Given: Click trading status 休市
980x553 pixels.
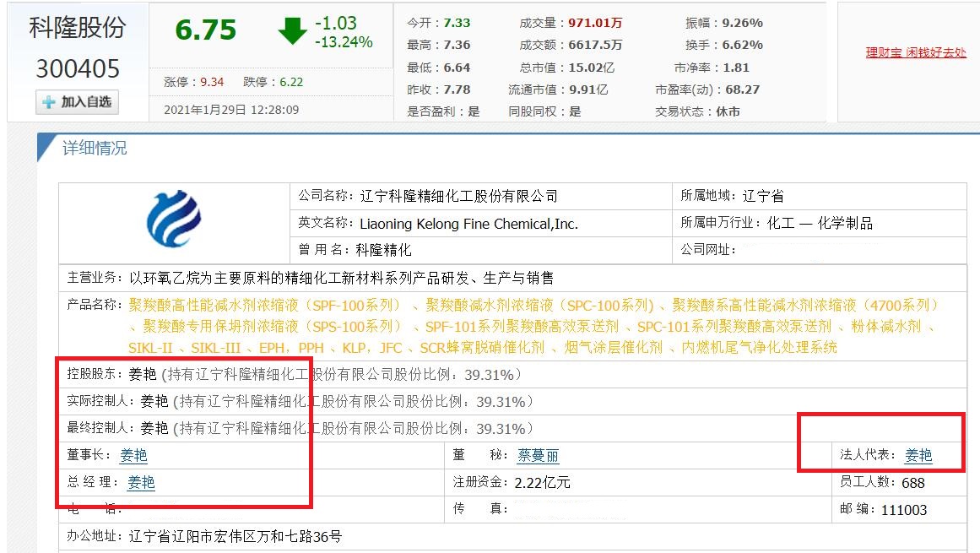Looking at the screenshot, I should 728,111.
